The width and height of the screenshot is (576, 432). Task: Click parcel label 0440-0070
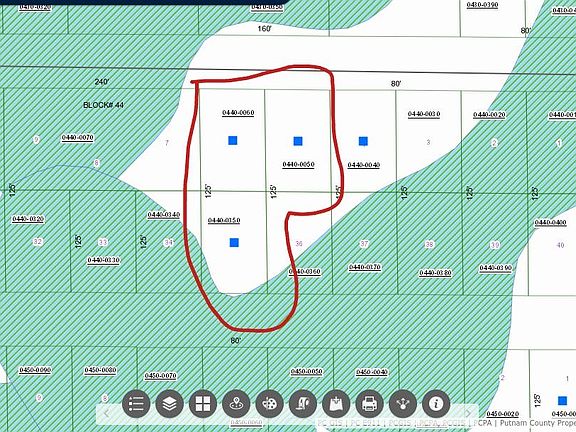[x=78, y=138]
